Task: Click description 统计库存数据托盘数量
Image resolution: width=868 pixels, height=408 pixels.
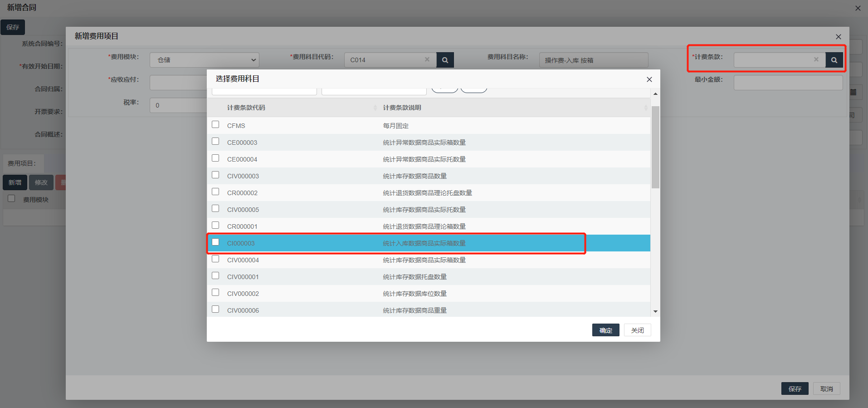Action: [x=415, y=277]
